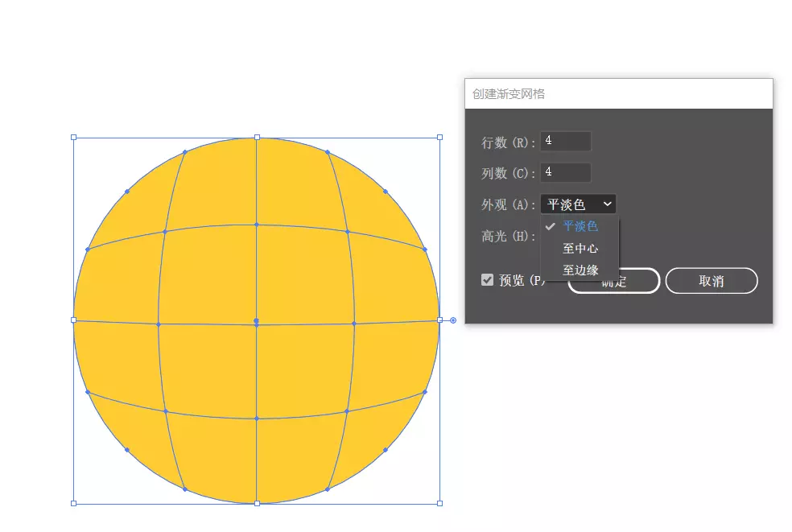The height and width of the screenshot is (532, 792).
Task: Click the bottom-center bounding box handle
Action: tap(257, 503)
